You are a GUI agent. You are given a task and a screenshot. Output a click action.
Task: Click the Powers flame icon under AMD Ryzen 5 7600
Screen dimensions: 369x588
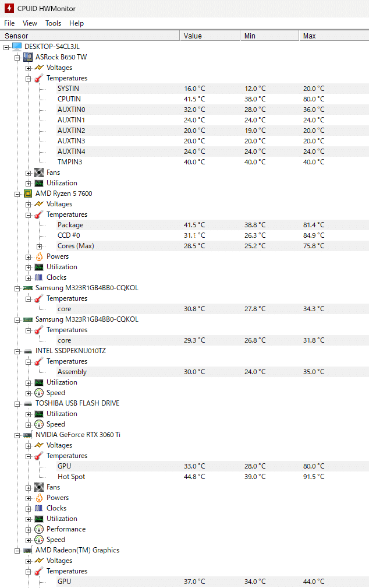(x=39, y=256)
